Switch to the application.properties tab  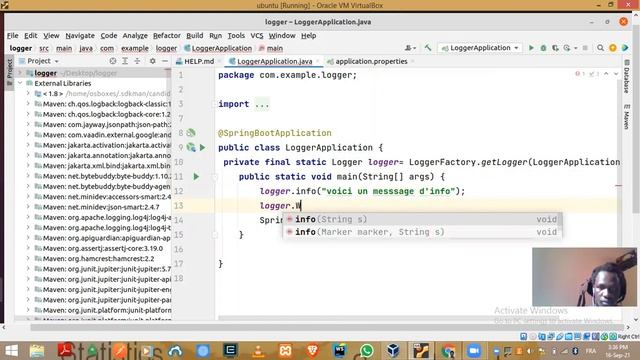[371, 61]
